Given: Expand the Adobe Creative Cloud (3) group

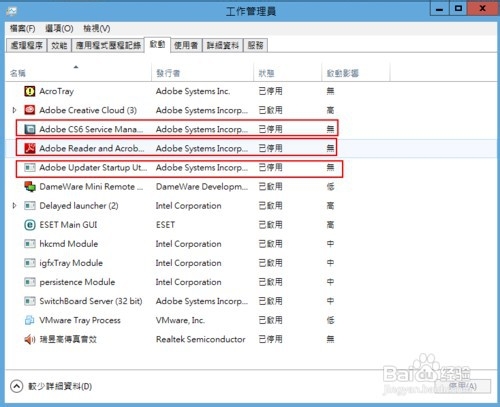Looking at the screenshot, I should tap(14, 110).
